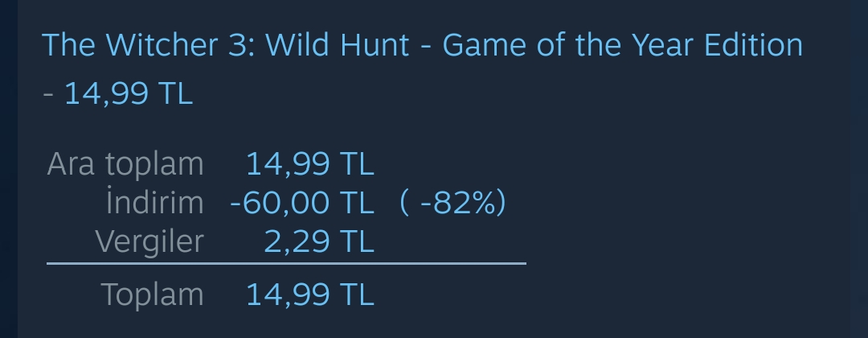The image size is (868, 338).
Task: Click the TL currency in the Toplam row
Action: (357, 295)
